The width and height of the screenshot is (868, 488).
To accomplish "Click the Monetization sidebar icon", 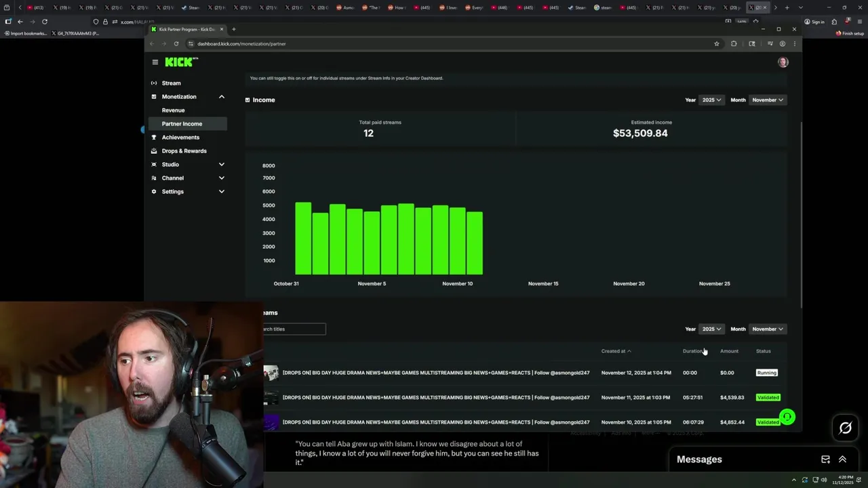I will coord(154,97).
